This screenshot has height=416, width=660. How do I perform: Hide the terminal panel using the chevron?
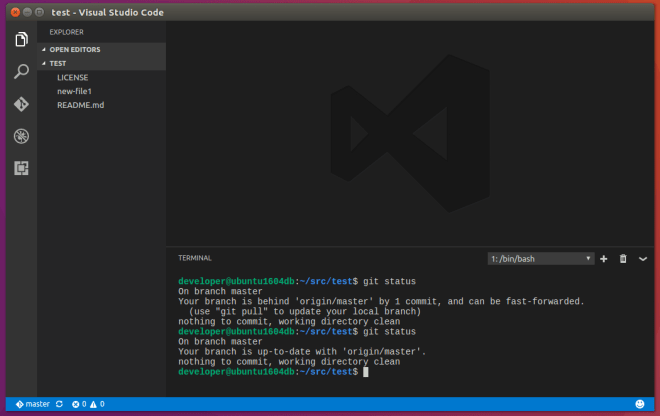643,258
